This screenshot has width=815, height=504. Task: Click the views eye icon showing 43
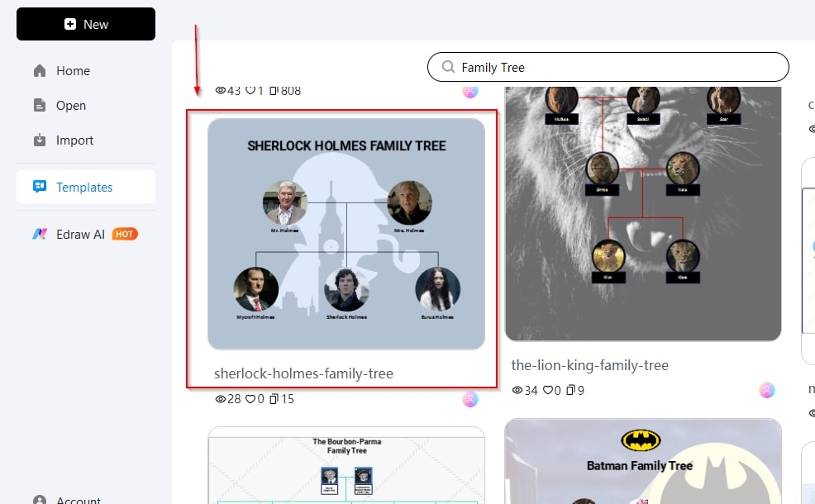[x=221, y=90]
